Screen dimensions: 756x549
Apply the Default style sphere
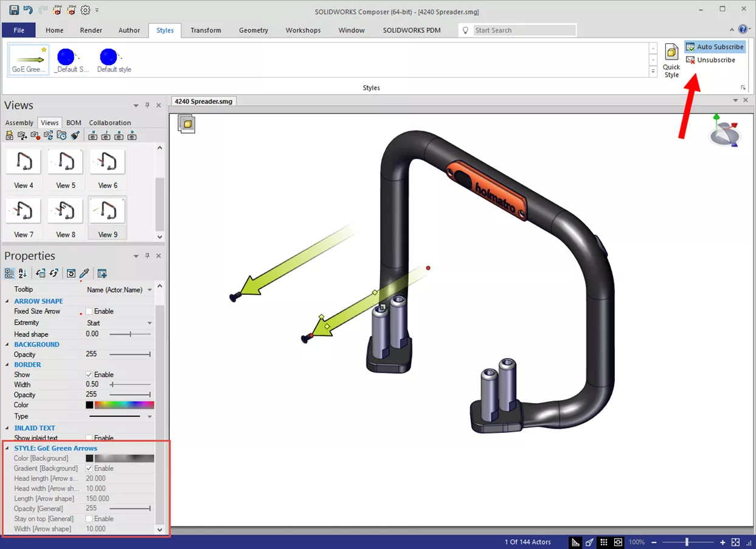tap(114, 60)
